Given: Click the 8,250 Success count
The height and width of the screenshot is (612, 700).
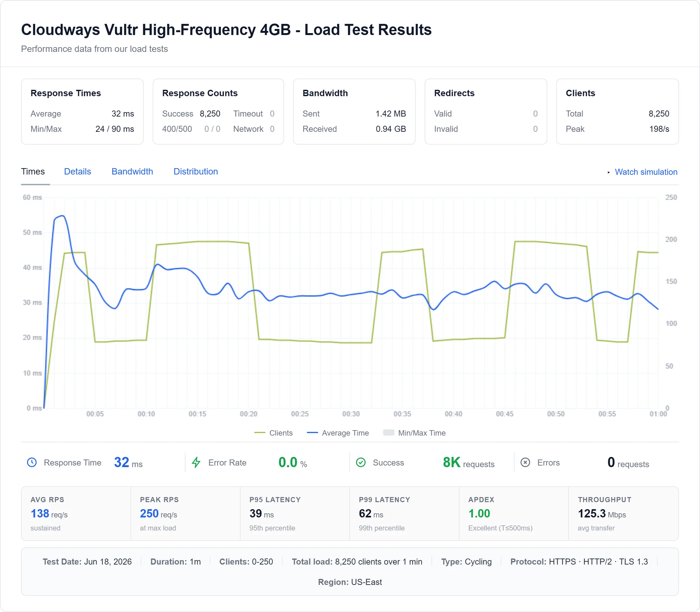Looking at the screenshot, I should 210,114.
